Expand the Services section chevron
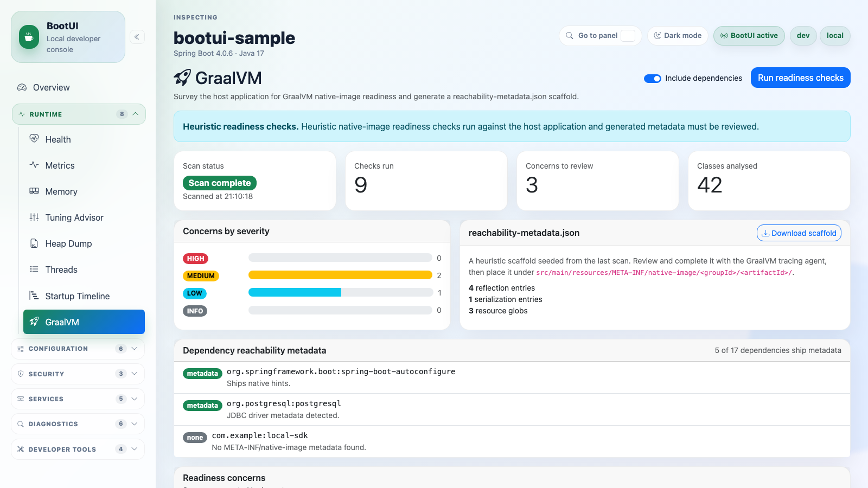The width and height of the screenshot is (868, 488). tap(135, 399)
